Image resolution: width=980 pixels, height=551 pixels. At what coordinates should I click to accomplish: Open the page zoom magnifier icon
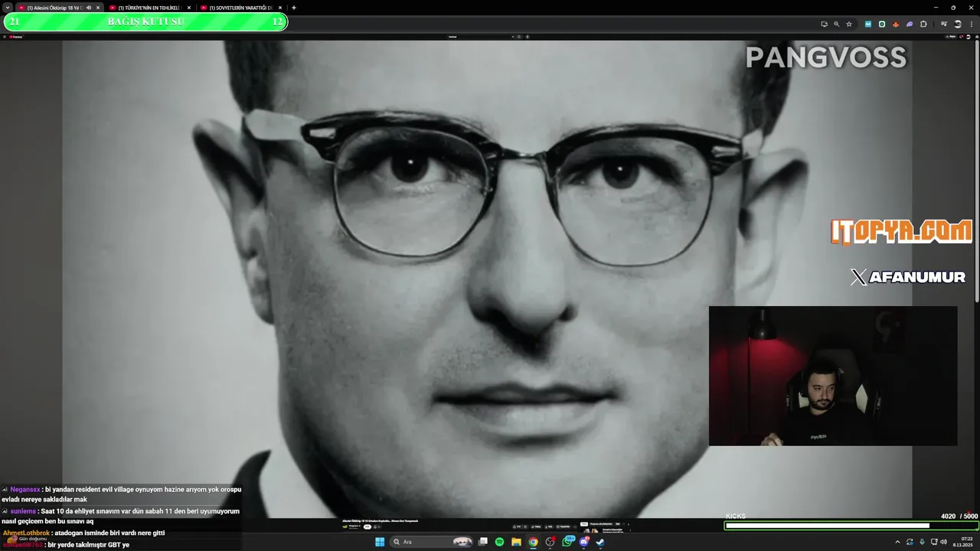point(836,24)
